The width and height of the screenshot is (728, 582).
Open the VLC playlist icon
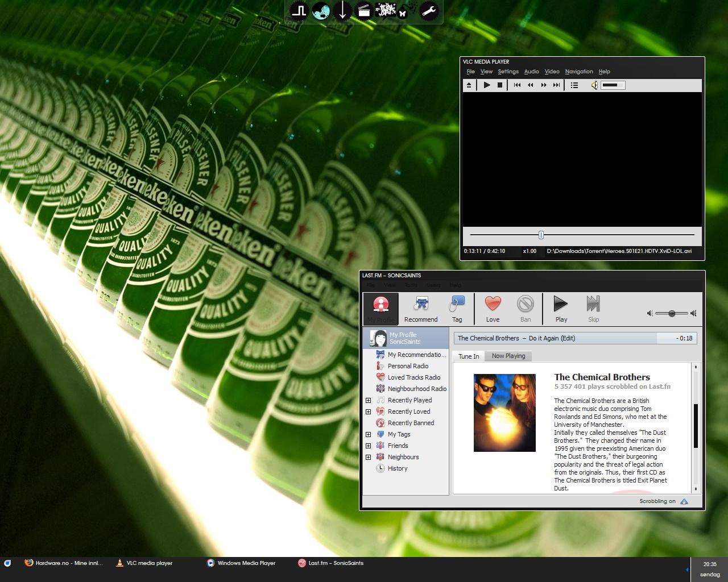574,85
